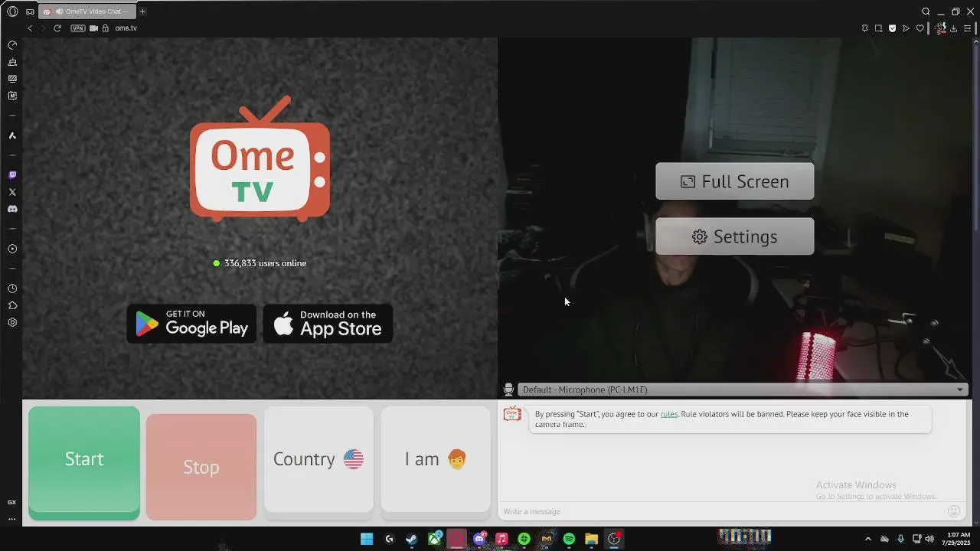Open File Explorer from the taskbar

tap(591, 539)
